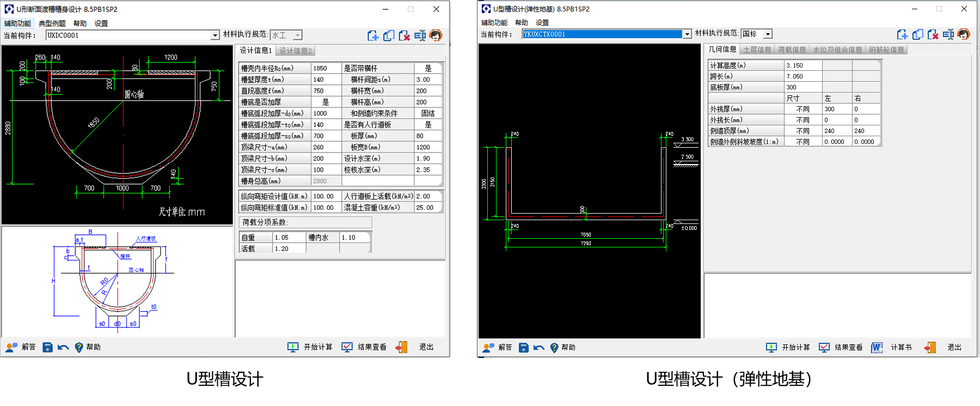Switch to 荷载信息 tab
Image resolution: width=980 pixels, height=406 pixels.
[x=792, y=50]
